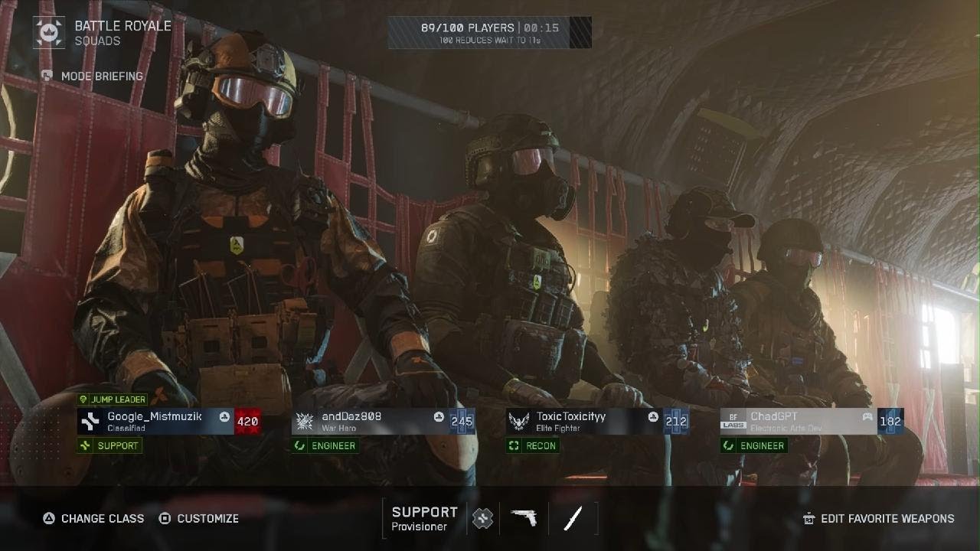Click the Edit Favorite Weapons button icon
The height and width of the screenshot is (551, 980).
tap(809, 519)
